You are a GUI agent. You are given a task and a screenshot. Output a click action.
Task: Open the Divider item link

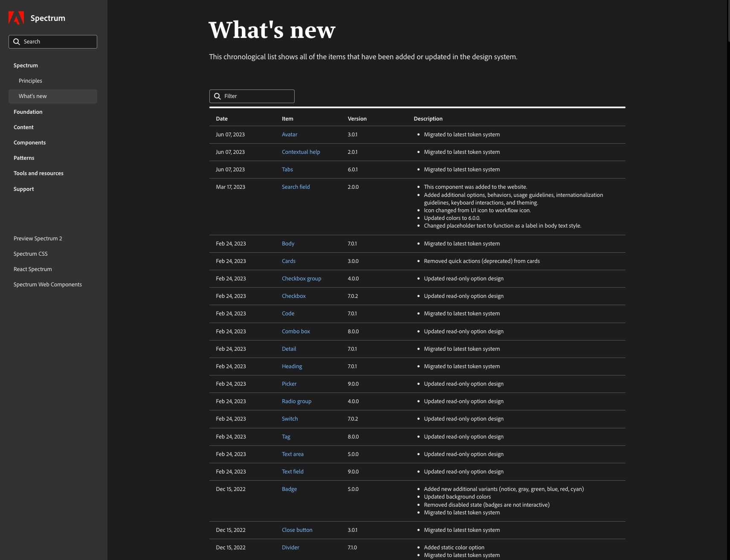click(x=290, y=548)
